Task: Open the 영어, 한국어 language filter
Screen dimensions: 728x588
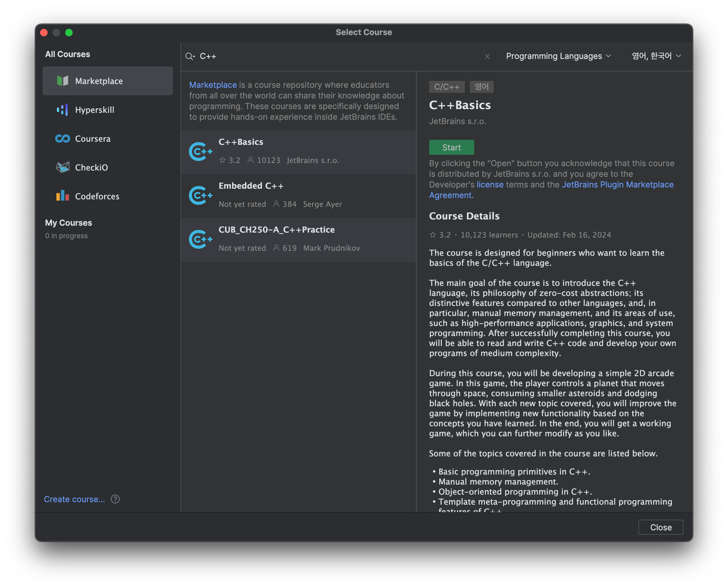Action: coord(656,56)
